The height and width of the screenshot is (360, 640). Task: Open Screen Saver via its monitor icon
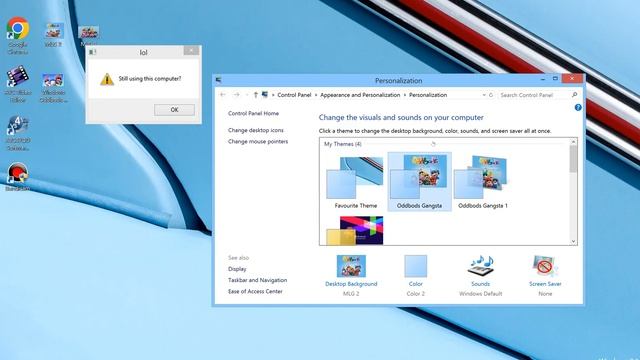coord(545,266)
